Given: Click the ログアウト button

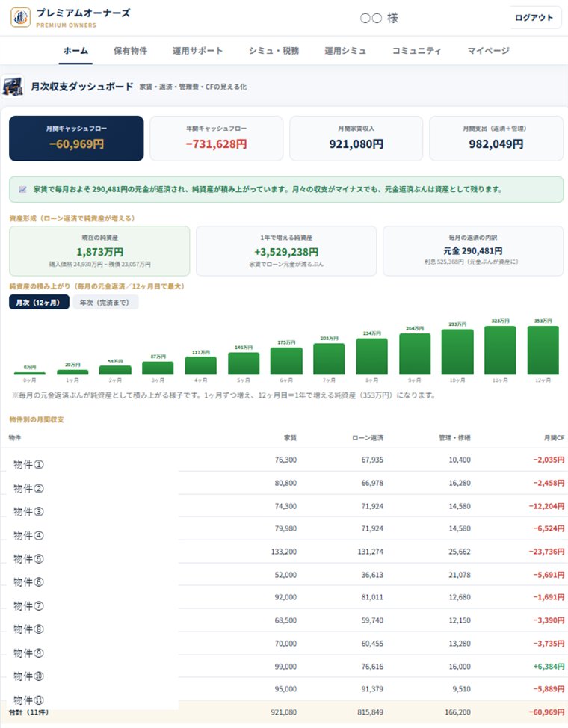Looking at the screenshot, I should pos(534,18).
